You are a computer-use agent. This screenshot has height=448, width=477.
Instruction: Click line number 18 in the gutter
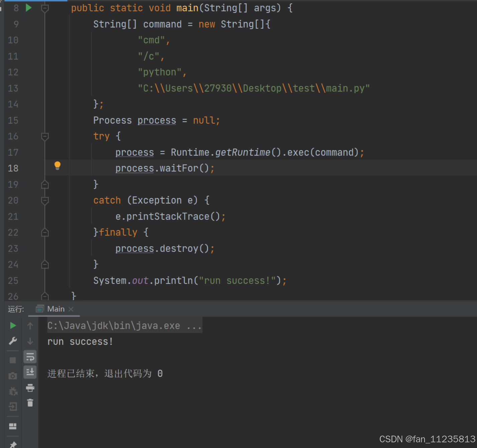tap(13, 168)
